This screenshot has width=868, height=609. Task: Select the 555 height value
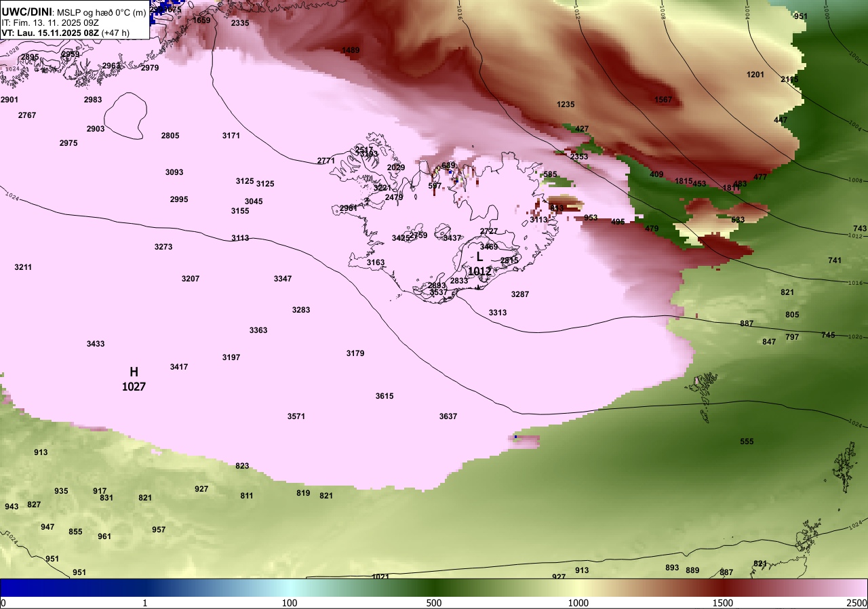[x=747, y=441]
